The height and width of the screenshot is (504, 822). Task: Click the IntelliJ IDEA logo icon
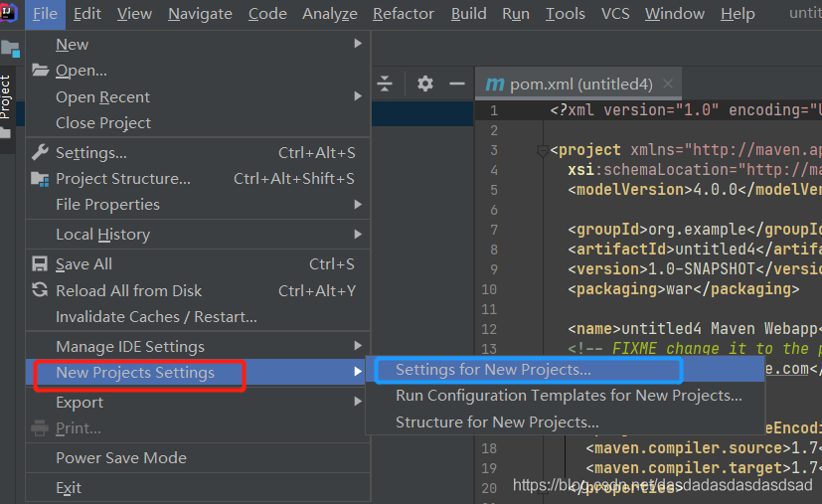point(7,13)
